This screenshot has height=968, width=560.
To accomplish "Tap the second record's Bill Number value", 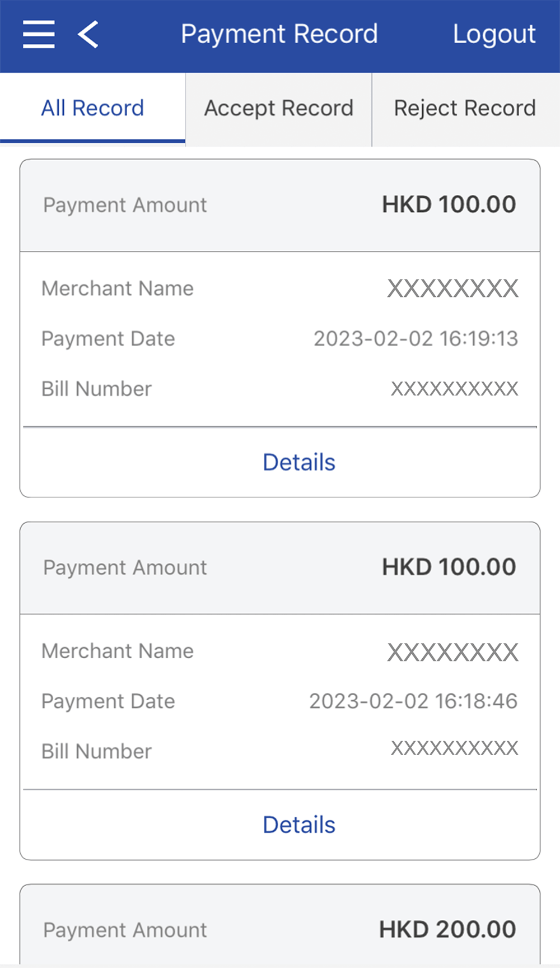I will tap(454, 748).
